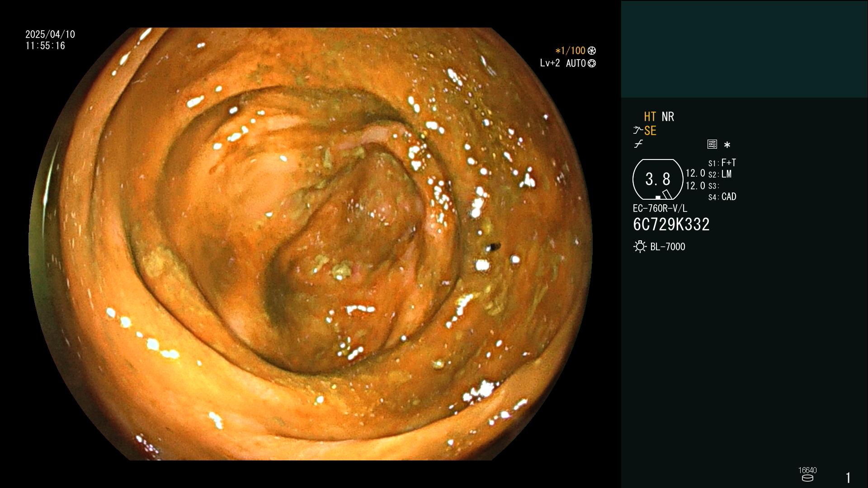This screenshot has width=868, height=488.
Task: Click the Lv+2 brightness level
Action: pos(550,63)
